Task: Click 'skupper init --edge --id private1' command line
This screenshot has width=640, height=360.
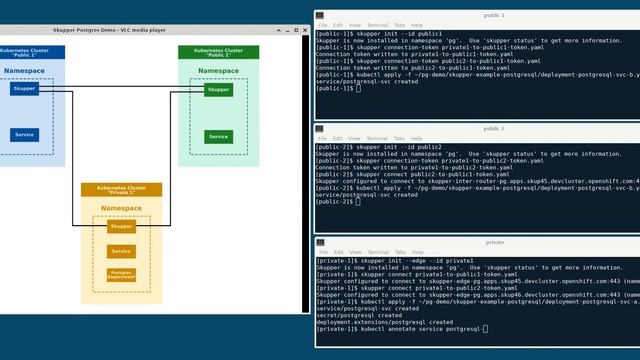Action: (x=395, y=261)
